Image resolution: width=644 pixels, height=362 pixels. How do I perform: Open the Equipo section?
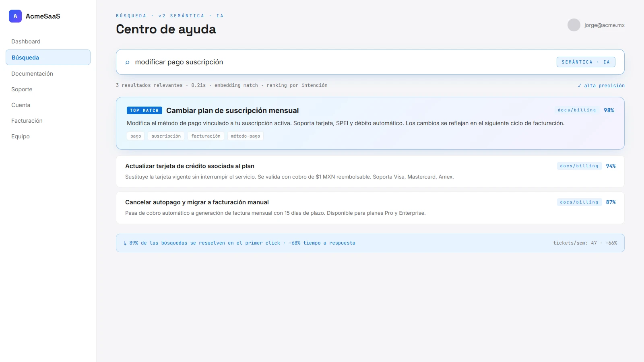point(48,136)
